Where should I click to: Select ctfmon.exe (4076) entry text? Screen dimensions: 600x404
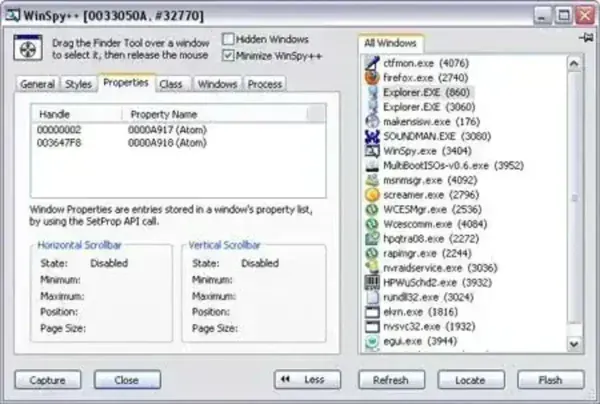[426, 63]
